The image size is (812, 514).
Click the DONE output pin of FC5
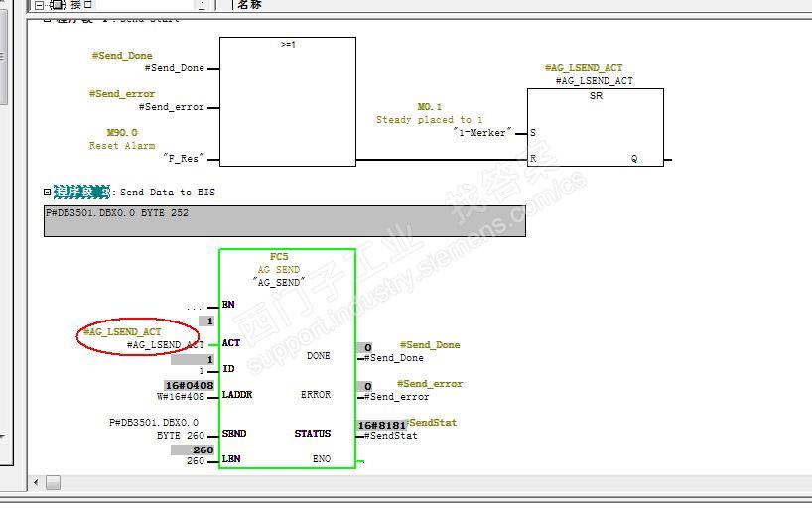(318, 356)
